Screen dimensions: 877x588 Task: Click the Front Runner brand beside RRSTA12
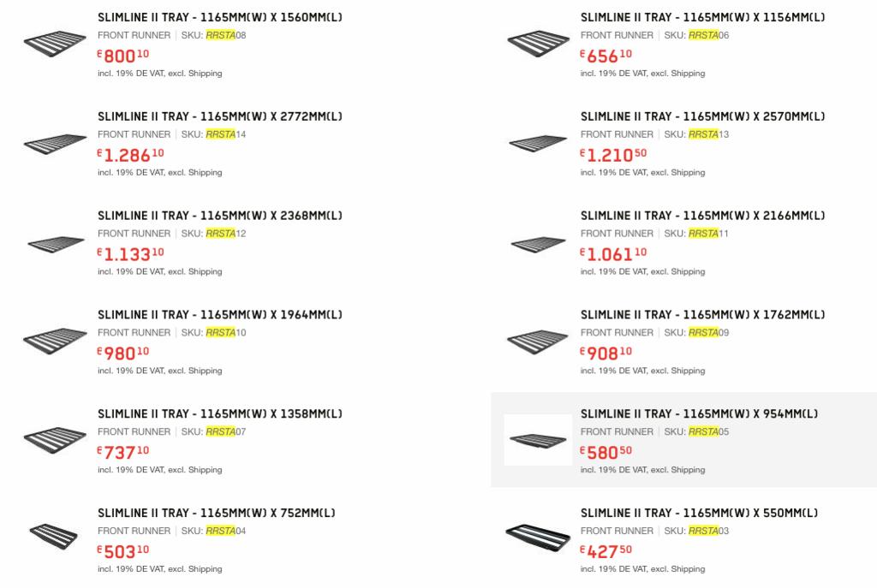pyautogui.click(x=134, y=234)
